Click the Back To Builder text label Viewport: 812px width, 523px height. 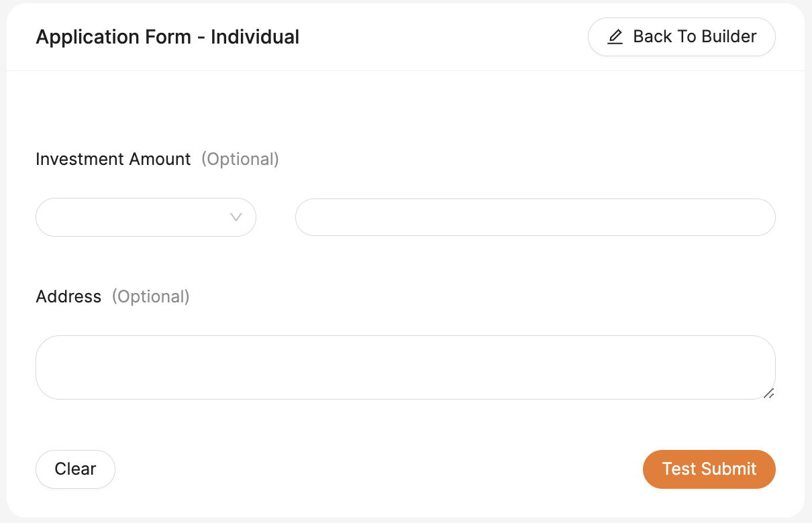click(x=695, y=37)
